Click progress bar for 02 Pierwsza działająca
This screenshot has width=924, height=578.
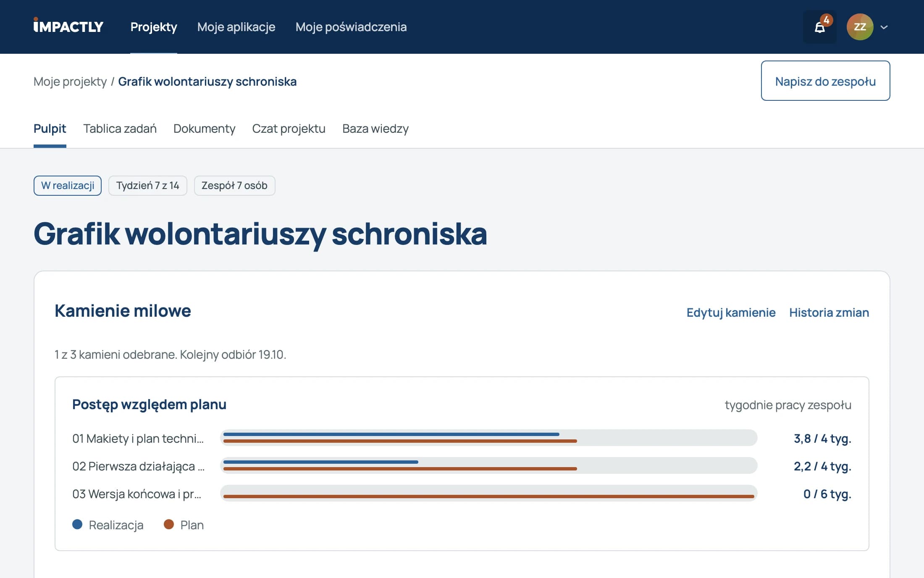(x=488, y=465)
